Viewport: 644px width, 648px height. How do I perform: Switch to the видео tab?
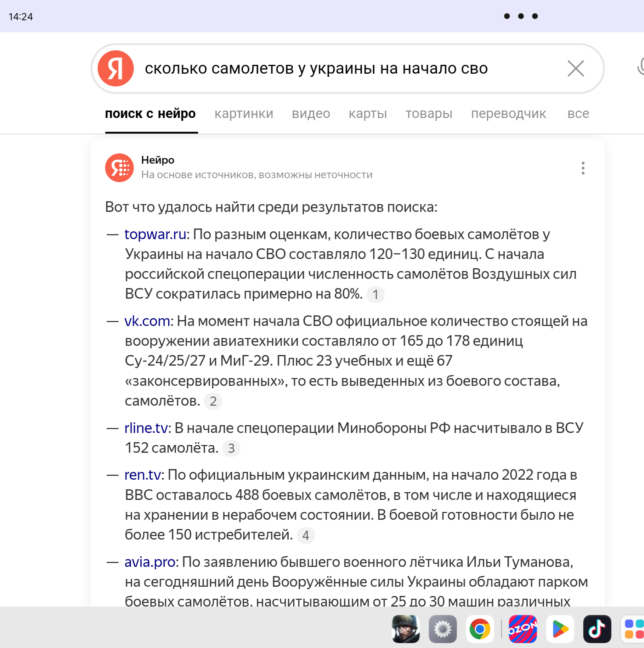pos(311,114)
